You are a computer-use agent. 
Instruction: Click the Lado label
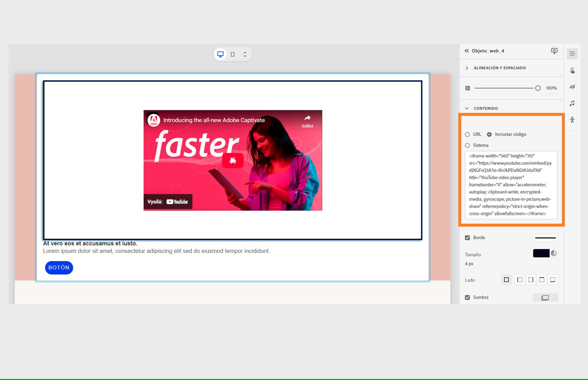(470, 280)
